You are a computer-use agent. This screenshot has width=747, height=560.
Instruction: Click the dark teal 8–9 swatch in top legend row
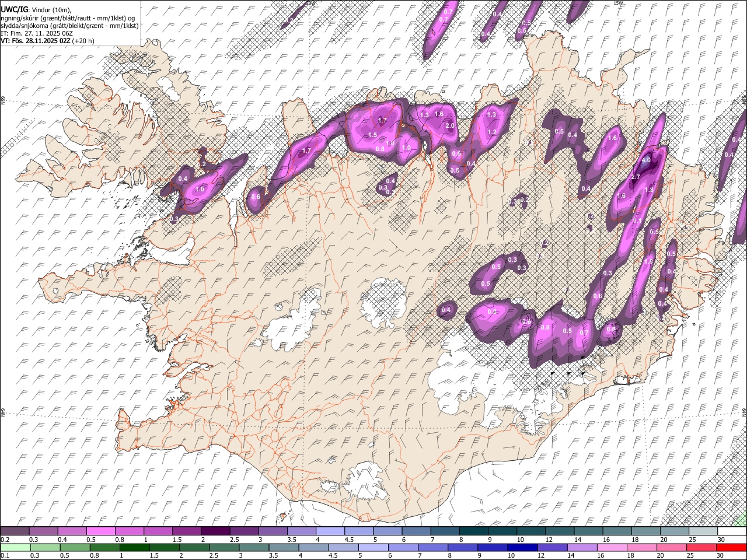(x=473, y=531)
